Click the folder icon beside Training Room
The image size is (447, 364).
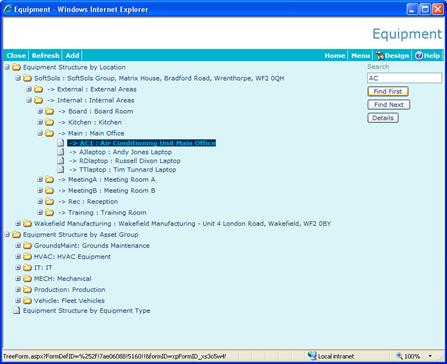pos(50,213)
